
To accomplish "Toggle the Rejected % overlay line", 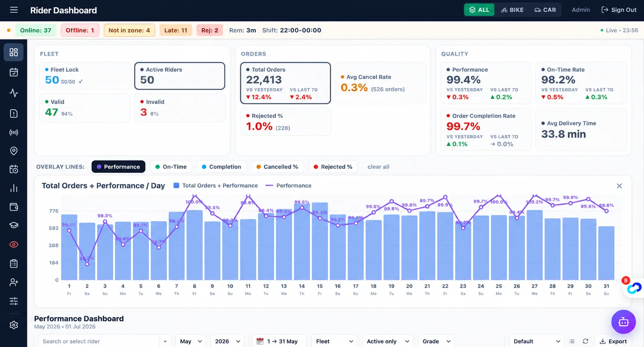I will pyautogui.click(x=333, y=167).
